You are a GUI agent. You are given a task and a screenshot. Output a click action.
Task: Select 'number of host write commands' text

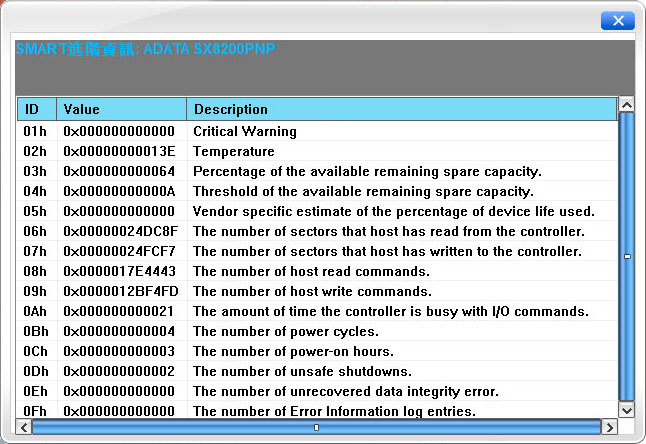tap(312, 291)
